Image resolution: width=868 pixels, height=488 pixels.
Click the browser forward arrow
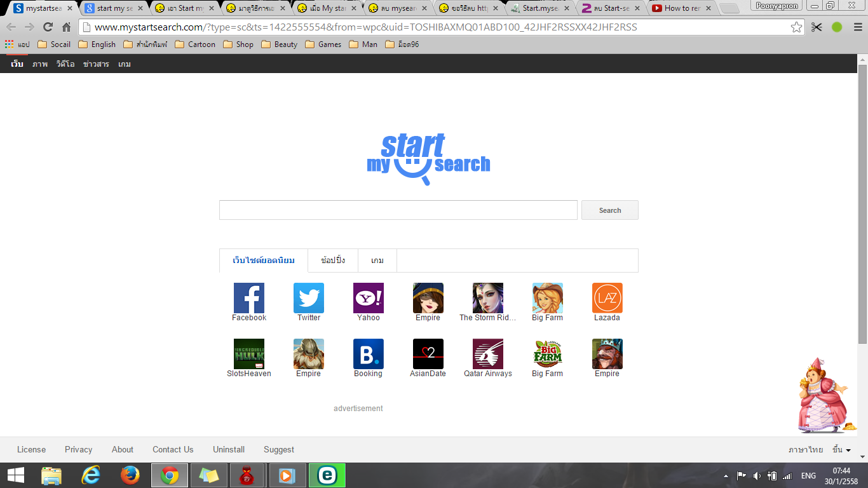pos(29,27)
